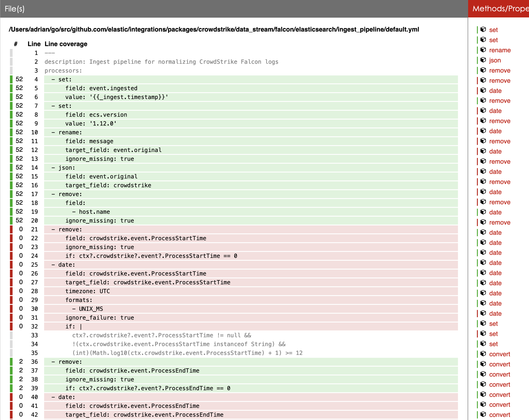
Task: Click the File(s) gray header
Action: coord(15,9)
